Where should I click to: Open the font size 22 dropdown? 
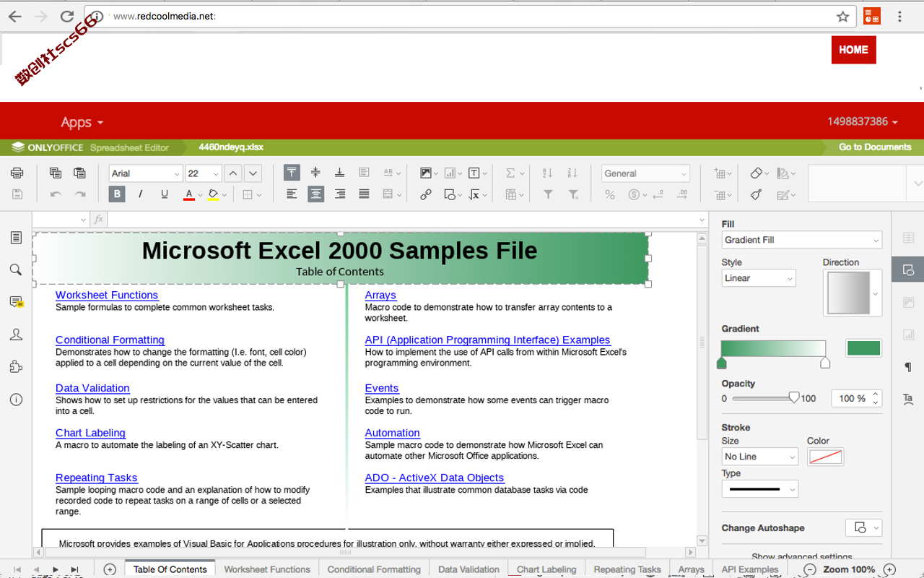click(204, 173)
